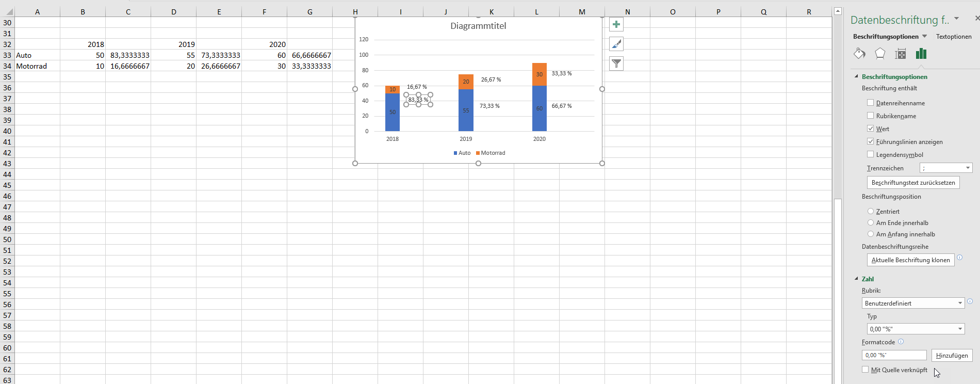This screenshot has width=980, height=384.
Task: Open the Typ format dropdown
Action: tap(916, 329)
